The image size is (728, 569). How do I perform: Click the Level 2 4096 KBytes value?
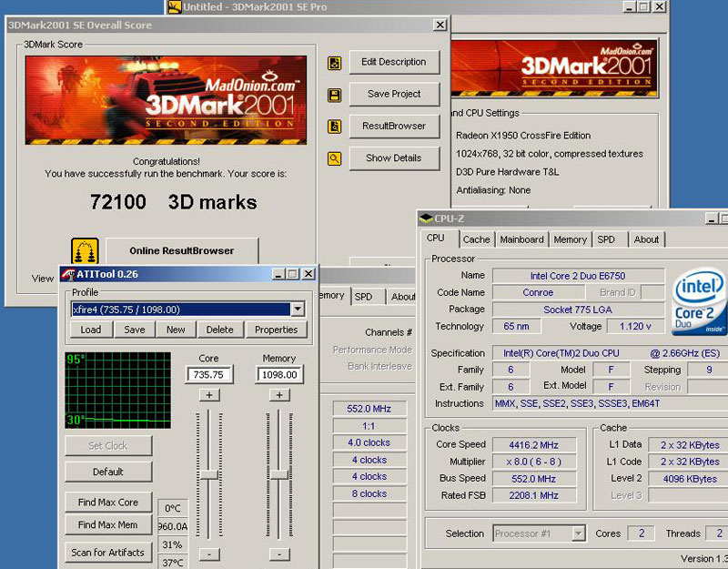[690, 479]
